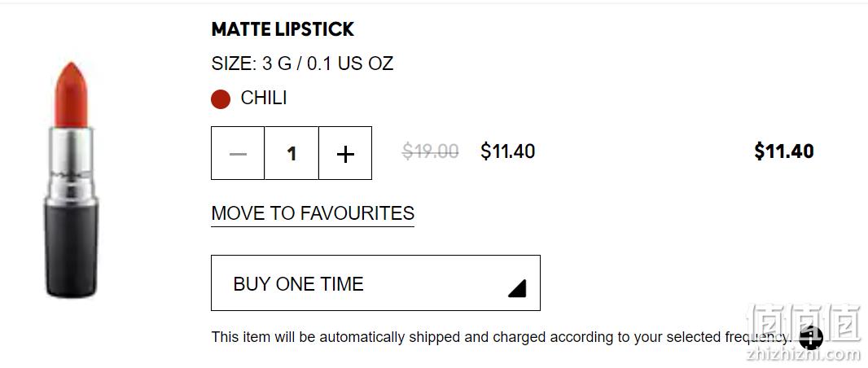Click the crossed-out $19.00 original price

coord(430,151)
